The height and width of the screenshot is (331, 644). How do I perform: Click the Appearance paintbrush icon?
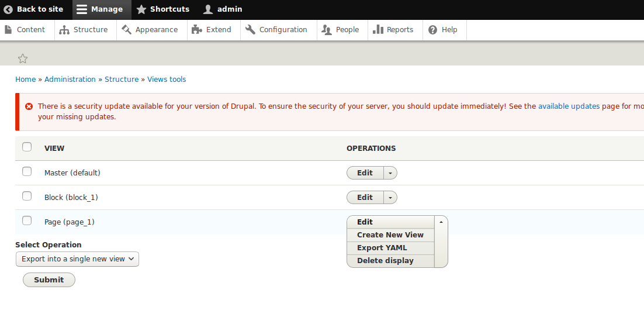[x=126, y=30]
